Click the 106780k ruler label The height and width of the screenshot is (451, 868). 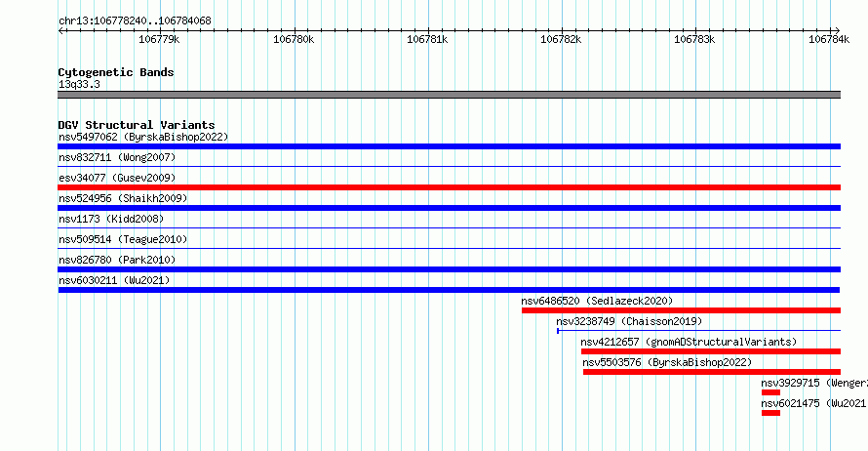pos(294,39)
